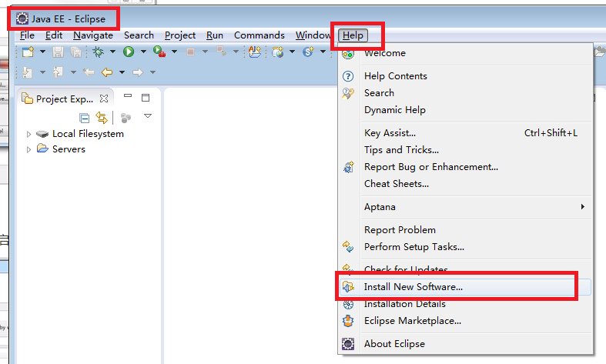Open the Project menu
Image resolution: width=606 pixels, height=364 pixels.
pyautogui.click(x=180, y=35)
